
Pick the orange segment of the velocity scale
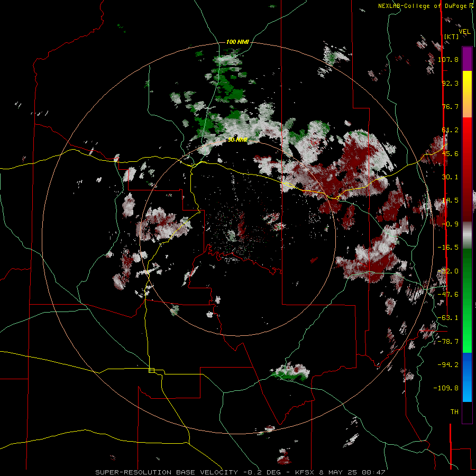(467, 106)
